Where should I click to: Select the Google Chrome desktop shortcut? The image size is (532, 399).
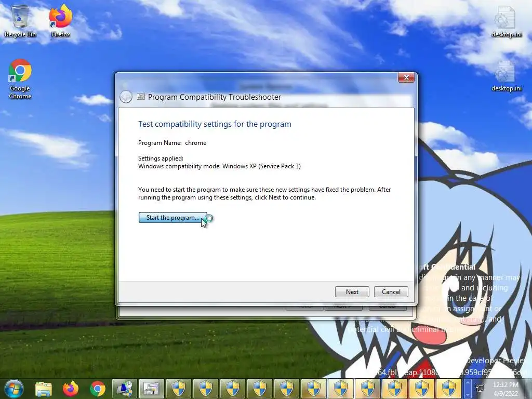(20, 79)
